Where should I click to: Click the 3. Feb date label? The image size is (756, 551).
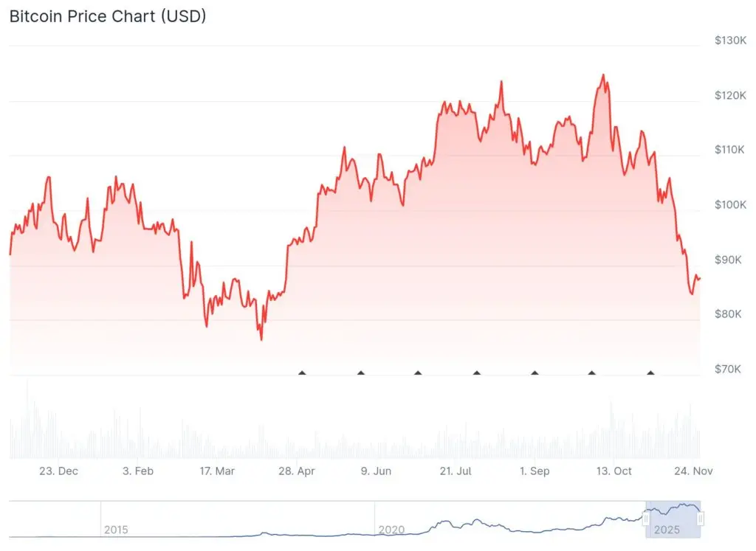click(x=138, y=471)
